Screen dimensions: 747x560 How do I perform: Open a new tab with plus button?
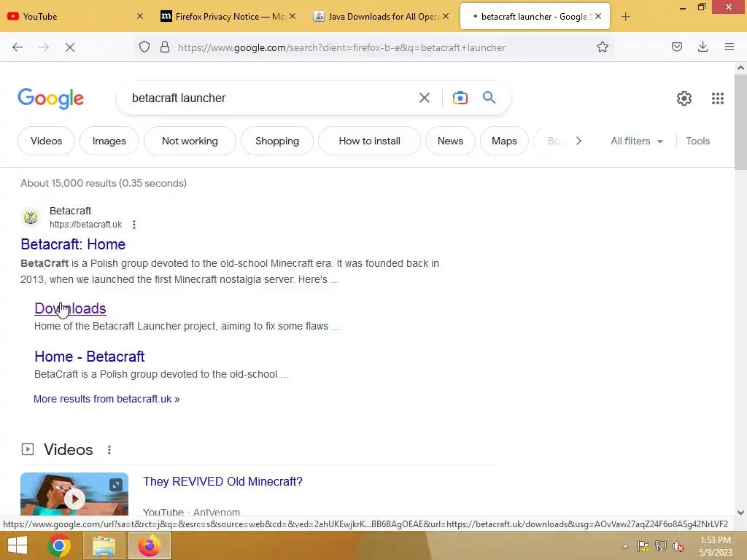(625, 17)
